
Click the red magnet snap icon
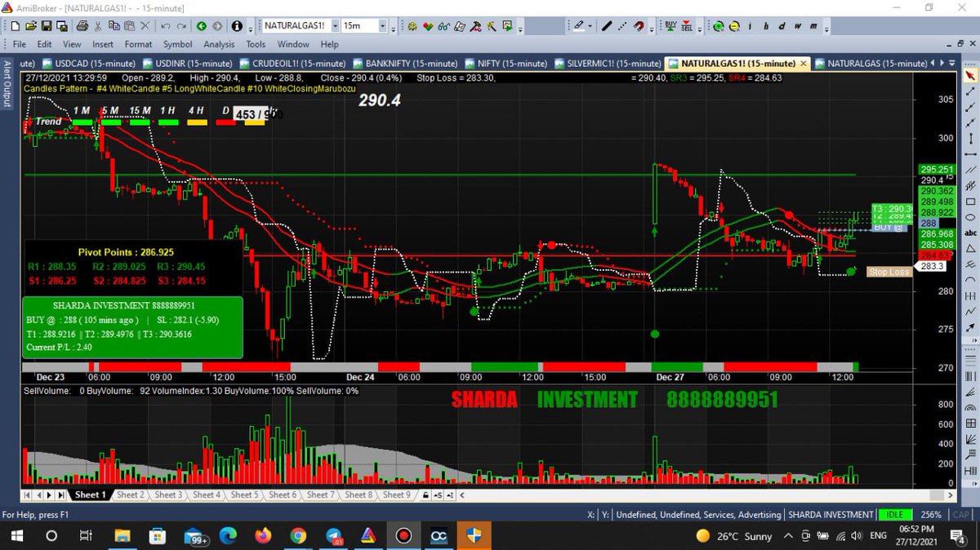[x=638, y=26]
